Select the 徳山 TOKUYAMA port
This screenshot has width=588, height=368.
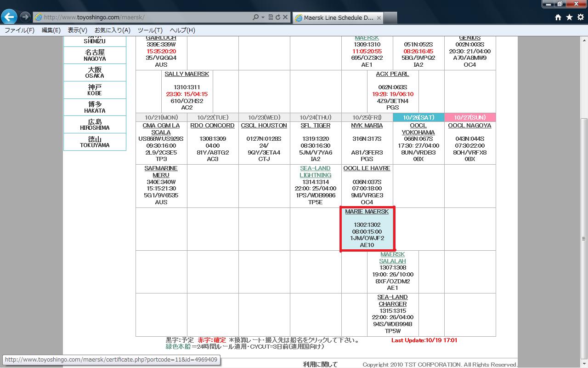(x=95, y=142)
